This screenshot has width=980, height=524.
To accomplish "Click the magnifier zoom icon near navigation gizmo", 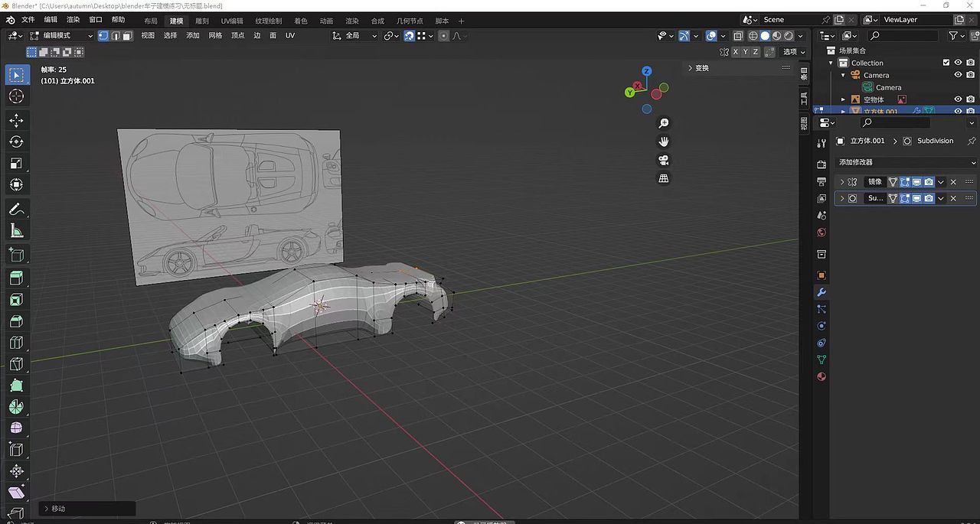I will [x=663, y=122].
